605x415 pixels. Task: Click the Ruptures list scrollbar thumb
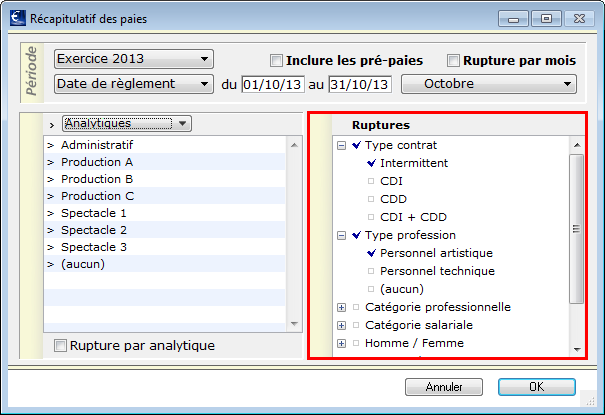(x=577, y=229)
